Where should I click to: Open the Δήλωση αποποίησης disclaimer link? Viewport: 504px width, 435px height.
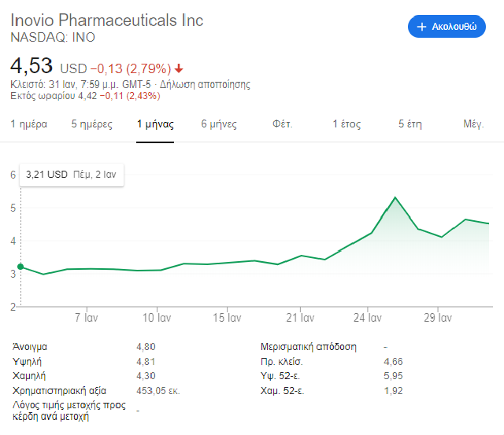coord(205,84)
